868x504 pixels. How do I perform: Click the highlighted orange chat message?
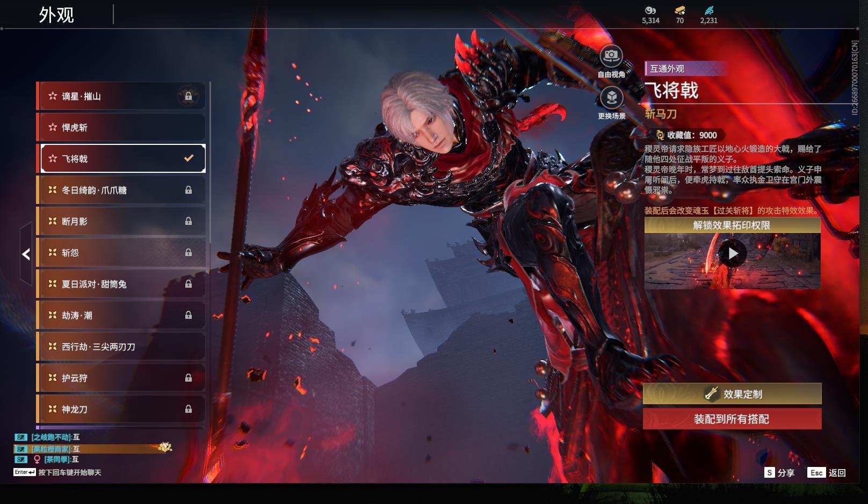93,449
